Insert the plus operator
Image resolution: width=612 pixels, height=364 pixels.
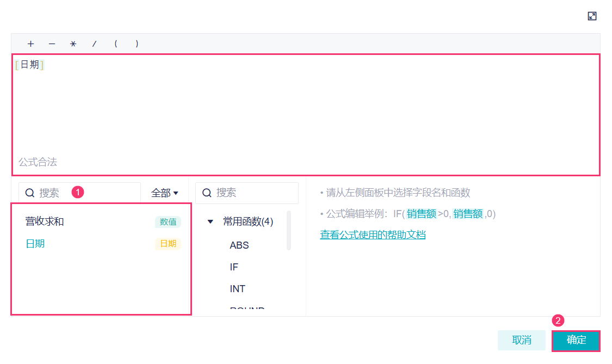coord(31,44)
